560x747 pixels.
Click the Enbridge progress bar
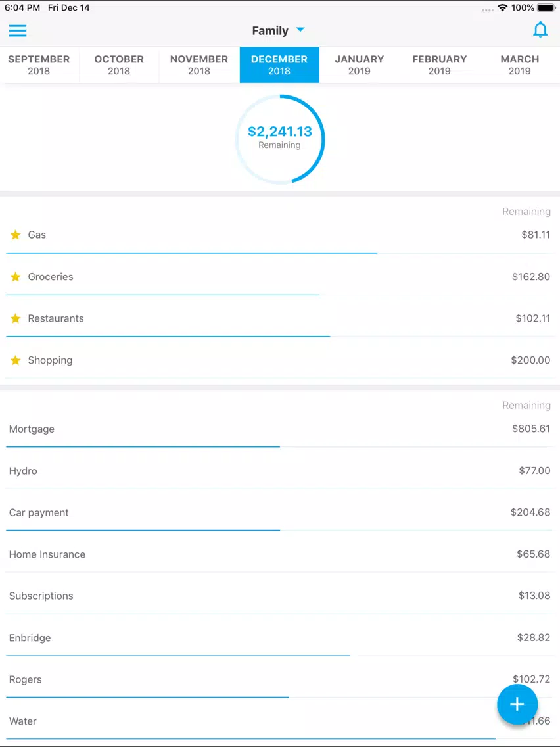177,655
